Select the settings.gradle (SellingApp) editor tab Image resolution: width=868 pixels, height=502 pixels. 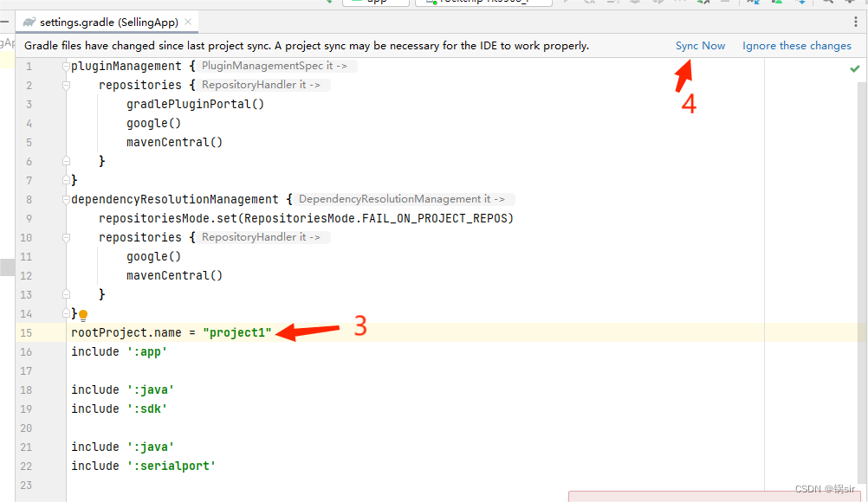(108, 23)
